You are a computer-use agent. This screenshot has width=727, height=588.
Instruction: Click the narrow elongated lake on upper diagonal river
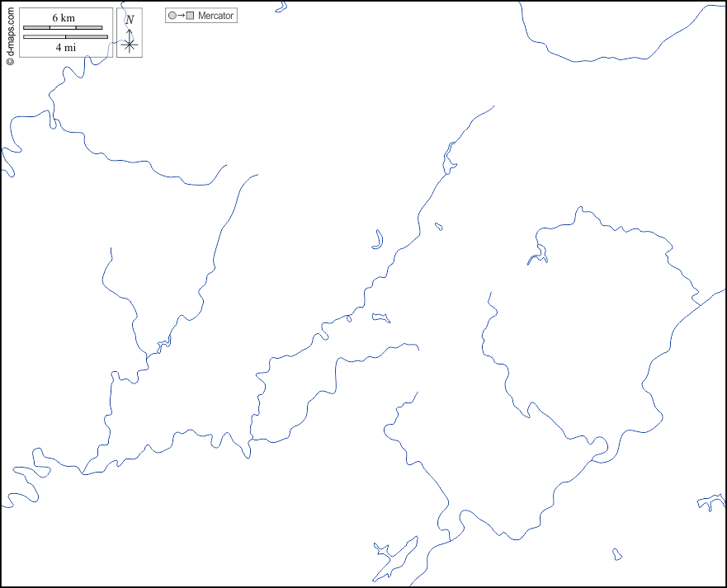[450, 158]
